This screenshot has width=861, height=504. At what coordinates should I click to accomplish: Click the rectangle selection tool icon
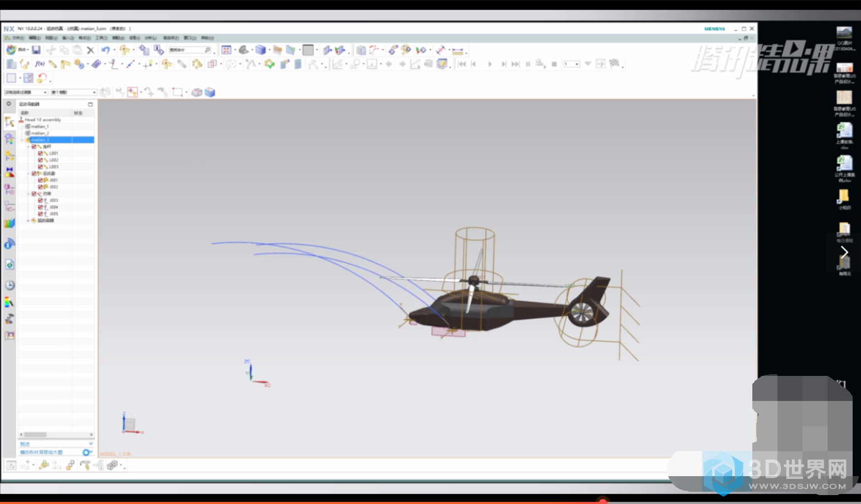tap(177, 92)
